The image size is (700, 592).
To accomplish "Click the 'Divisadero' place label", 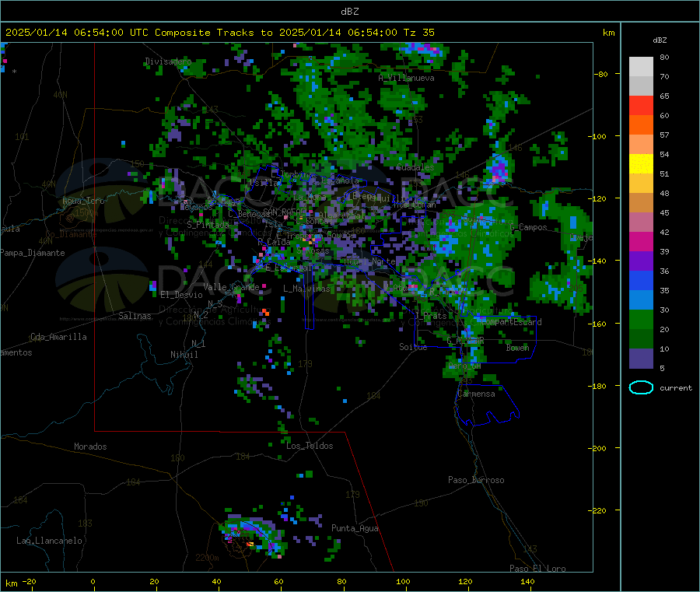I will pyautogui.click(x=168, y=61).
